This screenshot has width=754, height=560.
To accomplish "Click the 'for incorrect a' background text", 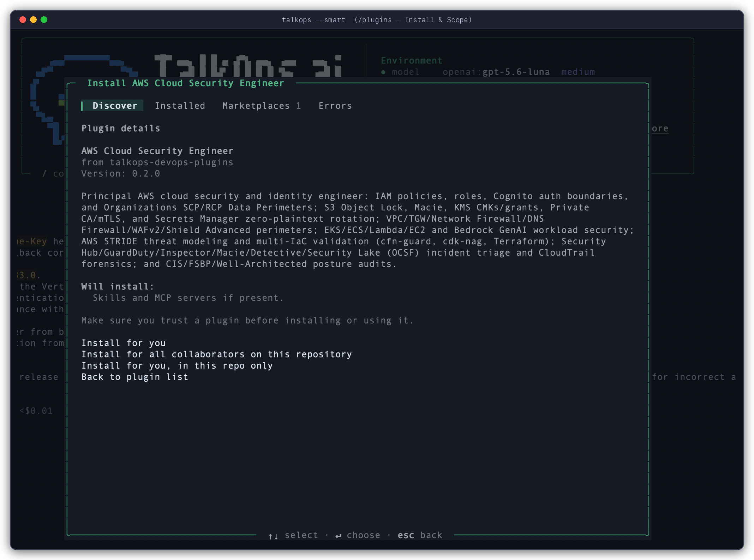I will pyautogui.click(x=694, y=377).
